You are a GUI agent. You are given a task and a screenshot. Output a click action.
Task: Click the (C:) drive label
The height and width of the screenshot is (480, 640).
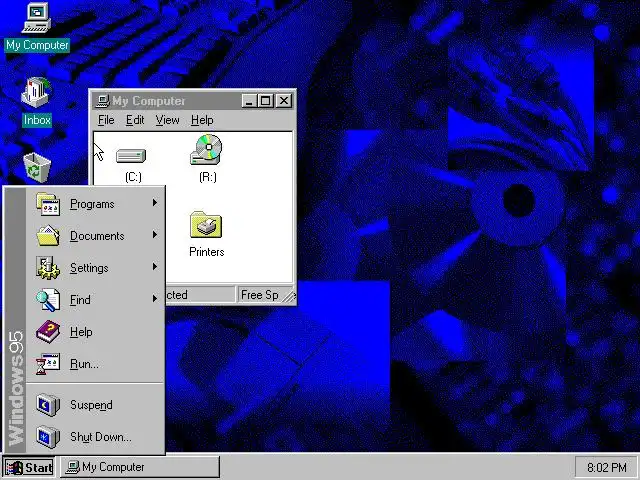click(133, 177)
